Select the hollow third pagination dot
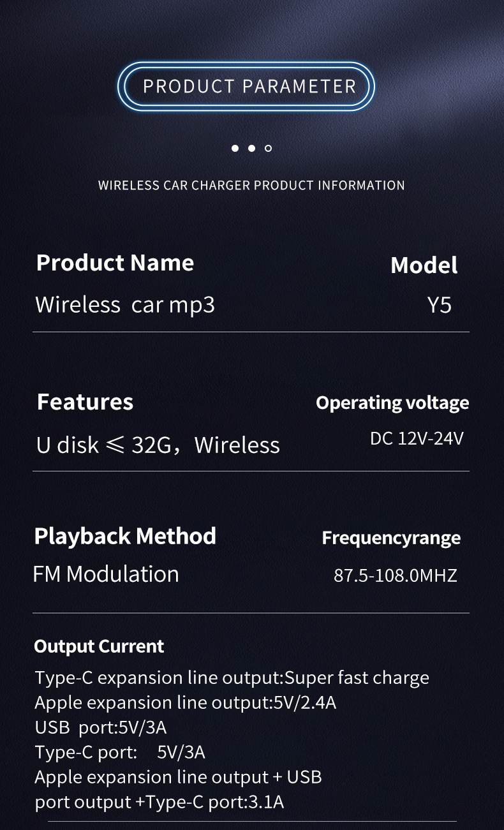The image size is (504, 830). [268, 149]
